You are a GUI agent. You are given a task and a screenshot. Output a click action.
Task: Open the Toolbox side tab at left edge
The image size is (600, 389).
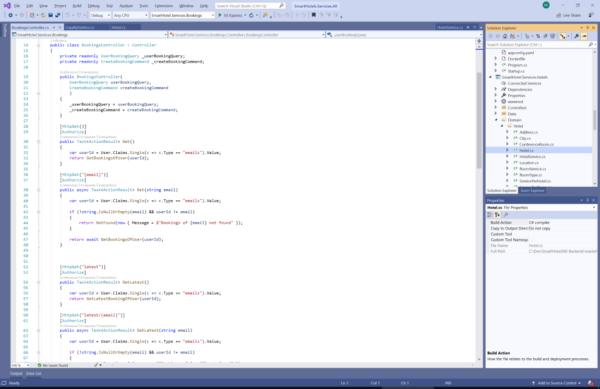(x=5, y=31)
